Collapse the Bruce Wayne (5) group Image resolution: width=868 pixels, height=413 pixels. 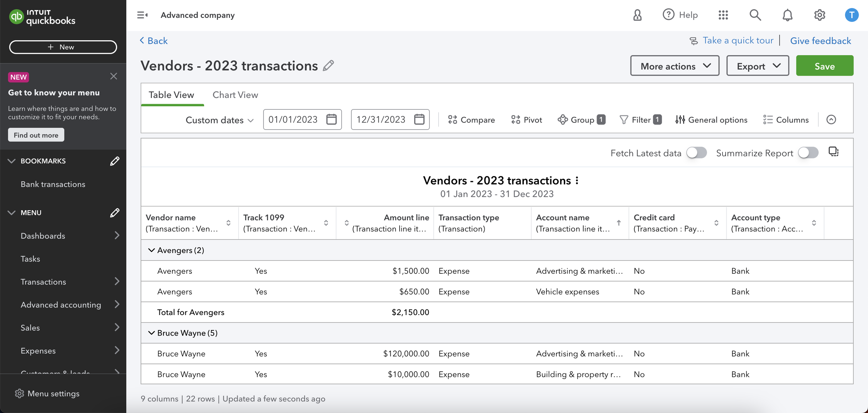pyautogui.click(x=151, y=333)
